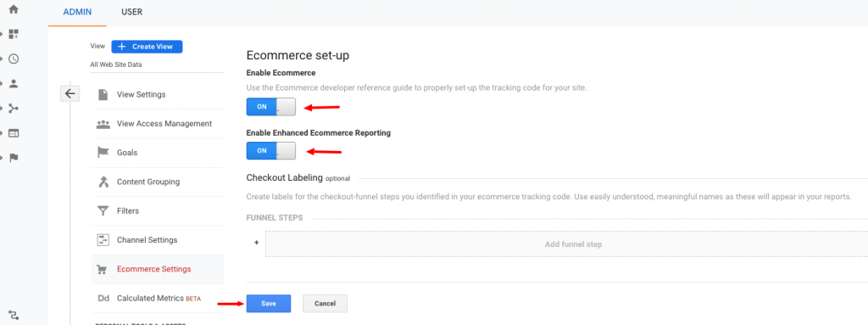
Task: Click the Content Grouping icon
Action: tap(103, 182)
